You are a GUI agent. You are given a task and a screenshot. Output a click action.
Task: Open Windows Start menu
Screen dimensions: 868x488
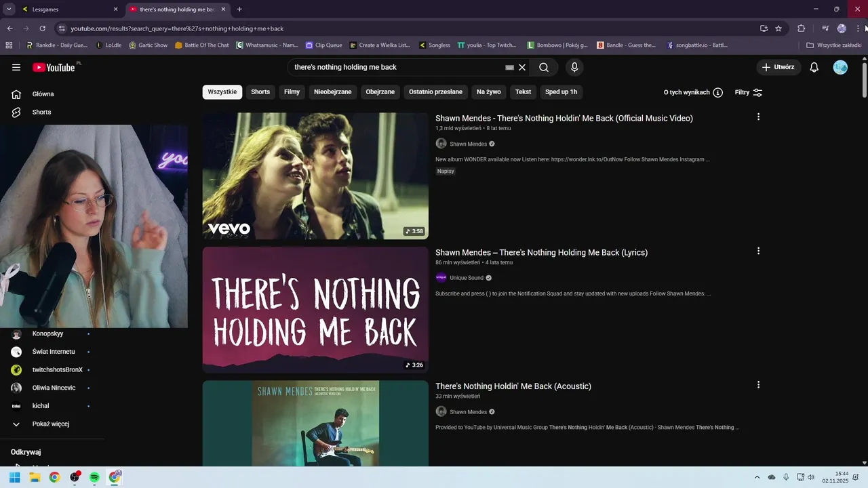[x=14, y=477]
